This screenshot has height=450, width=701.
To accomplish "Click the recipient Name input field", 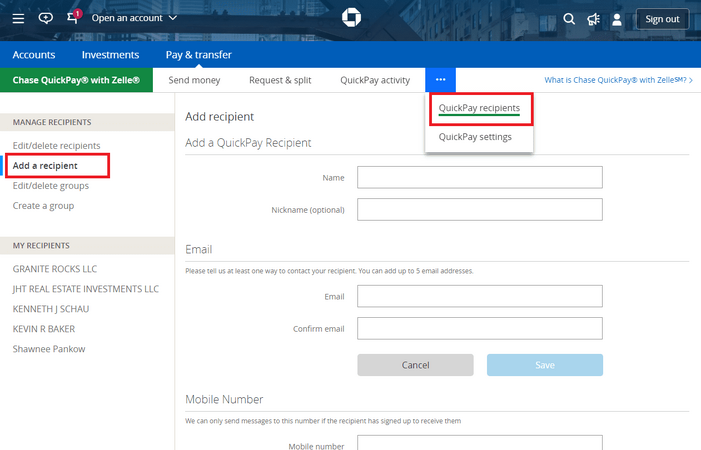I will coord(479,177).
